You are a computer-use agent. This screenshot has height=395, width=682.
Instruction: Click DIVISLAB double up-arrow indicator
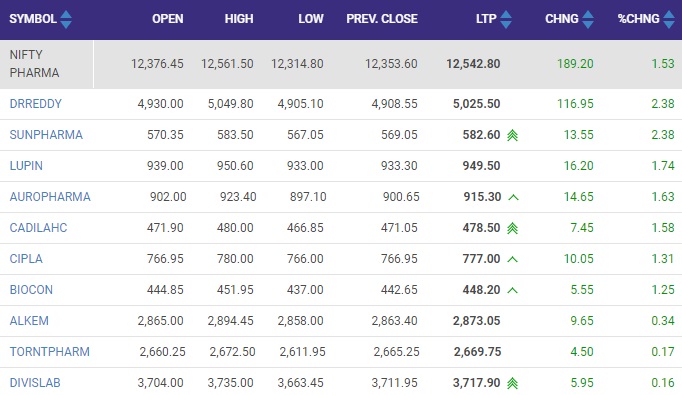pos(512,383)
